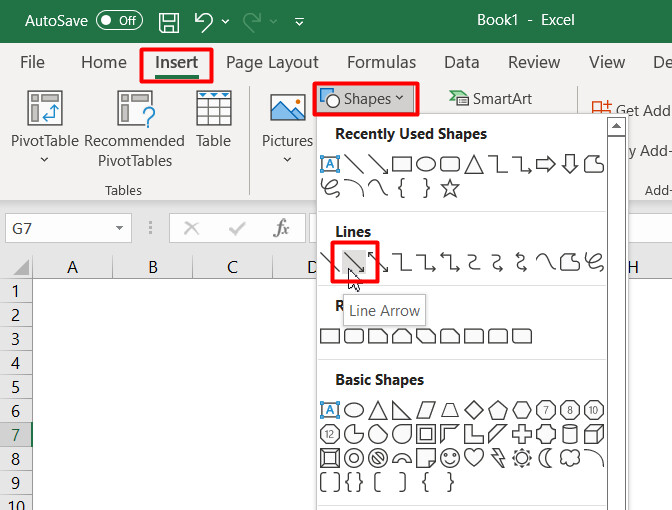Open Insert Function fx button
This screenshot has width=672, height=510.
(x=281, y=228)
